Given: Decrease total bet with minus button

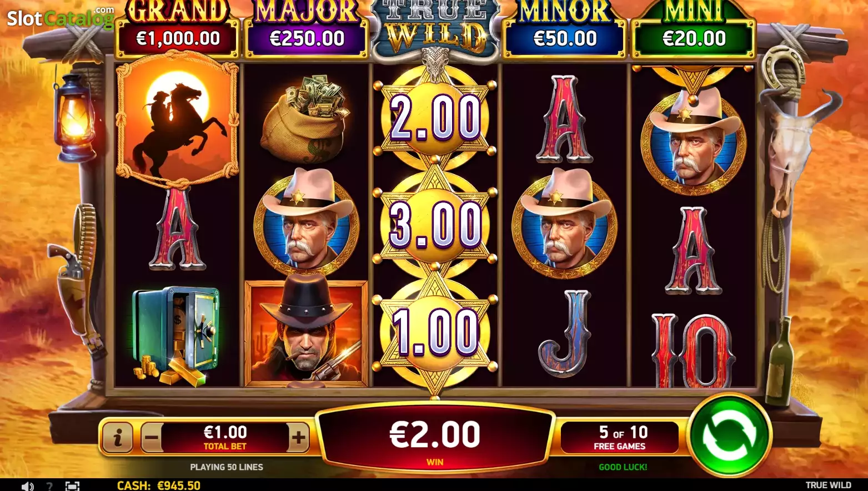Looking at the screenshot, I should click(x=152, y=438).
